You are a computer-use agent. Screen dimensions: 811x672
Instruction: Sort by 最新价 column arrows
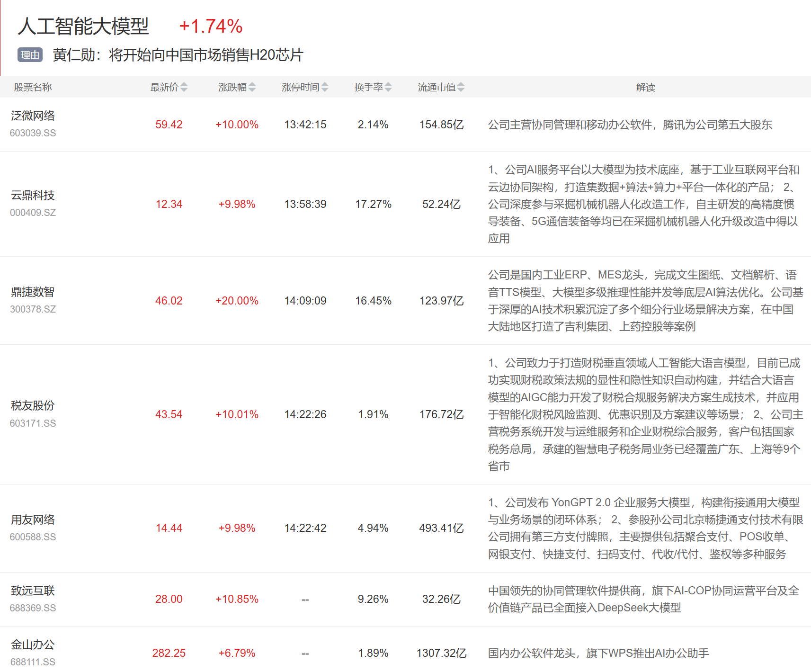point(184,87)
